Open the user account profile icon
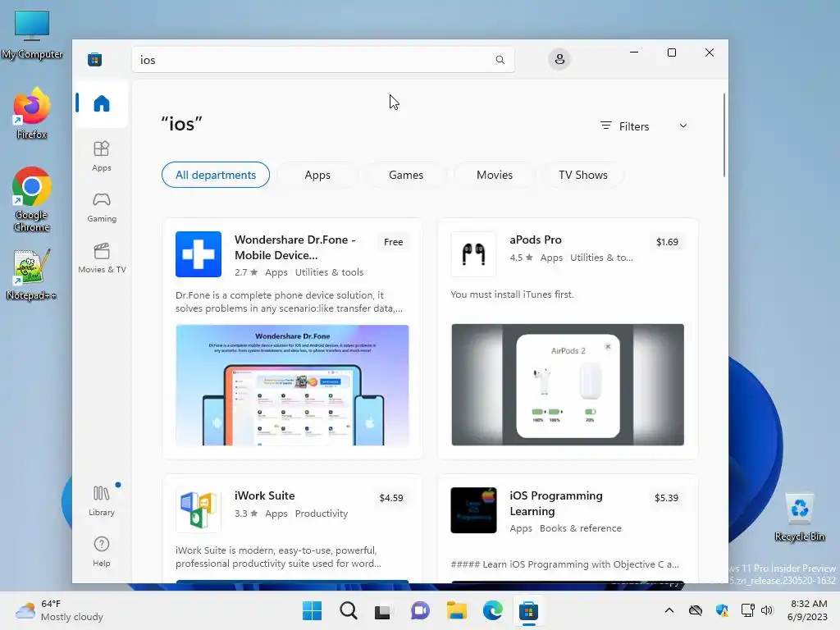Screen dimensions: 840x630 point(559,59)
